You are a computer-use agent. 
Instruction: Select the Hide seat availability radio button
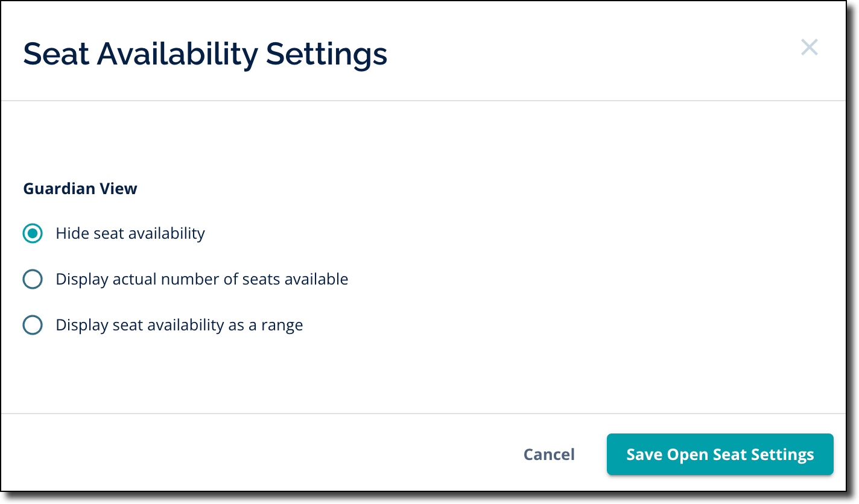(33, 233)
